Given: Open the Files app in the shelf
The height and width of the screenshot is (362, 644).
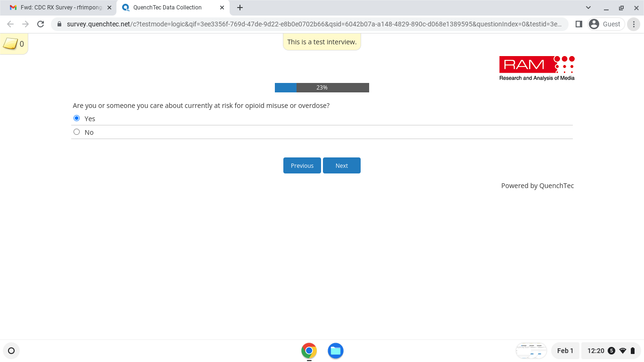Looking at the screenshot, I should [x=335, y=351].
